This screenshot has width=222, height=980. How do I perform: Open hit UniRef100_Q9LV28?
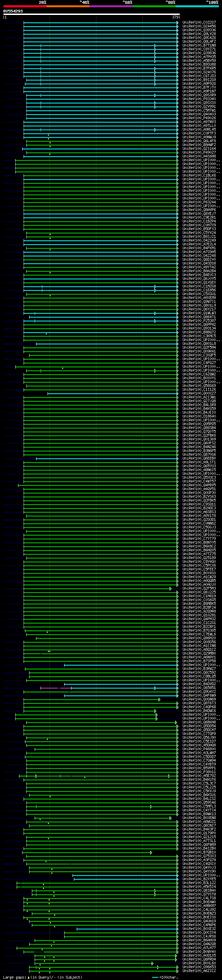click(199, 34)
